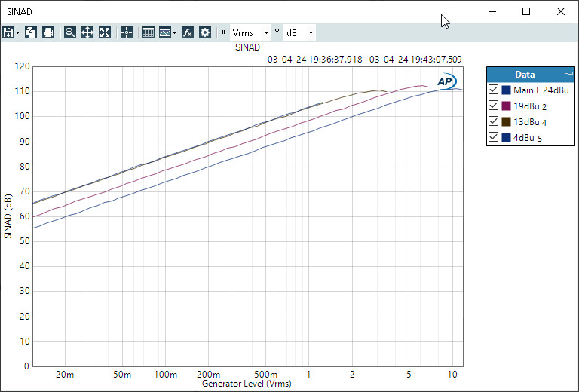Select the Main L 24dBu legend label
Screen dimensions: 579x392
point(541,90)
